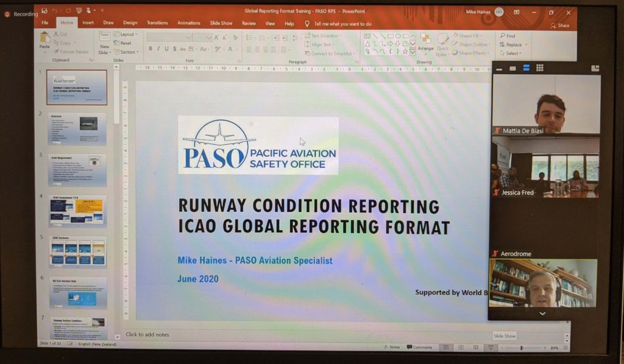Switch to Slide Sorter view
Image resolution: width=624 pixels, height=364 pixels.
(461, 348)
